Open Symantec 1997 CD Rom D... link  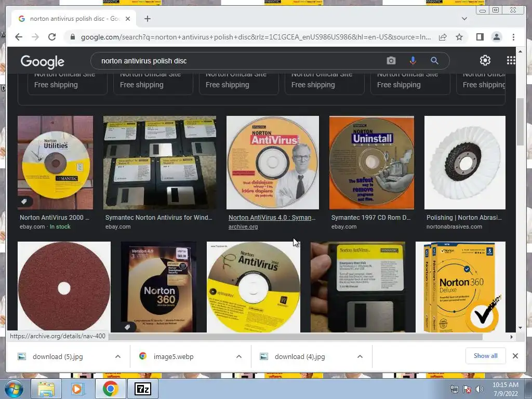[371, 218]
